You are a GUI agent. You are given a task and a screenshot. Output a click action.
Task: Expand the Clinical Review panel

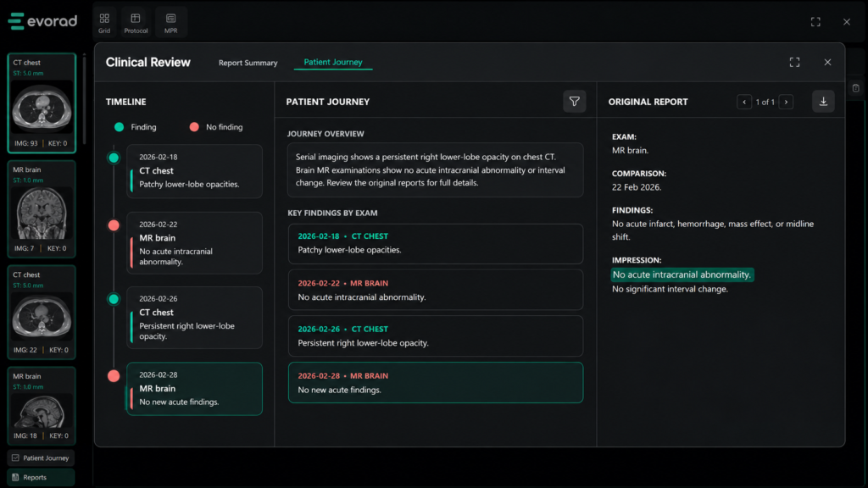794,63
